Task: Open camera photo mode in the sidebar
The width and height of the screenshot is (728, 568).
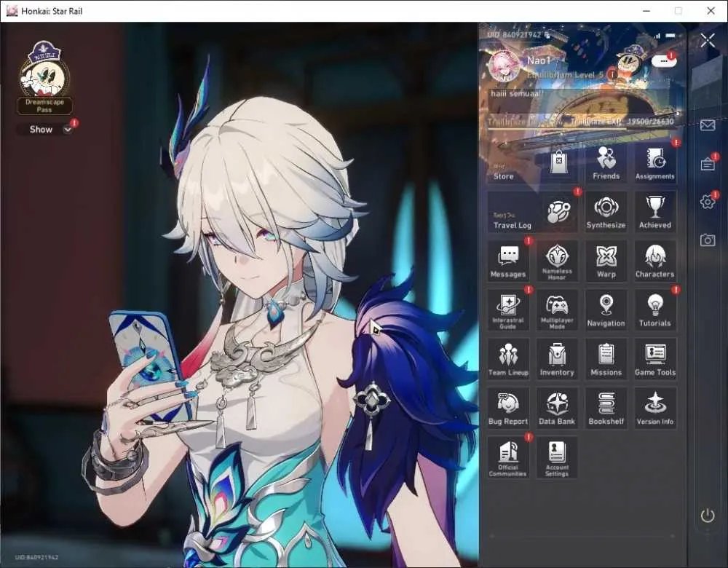Action: pos(707,240)
